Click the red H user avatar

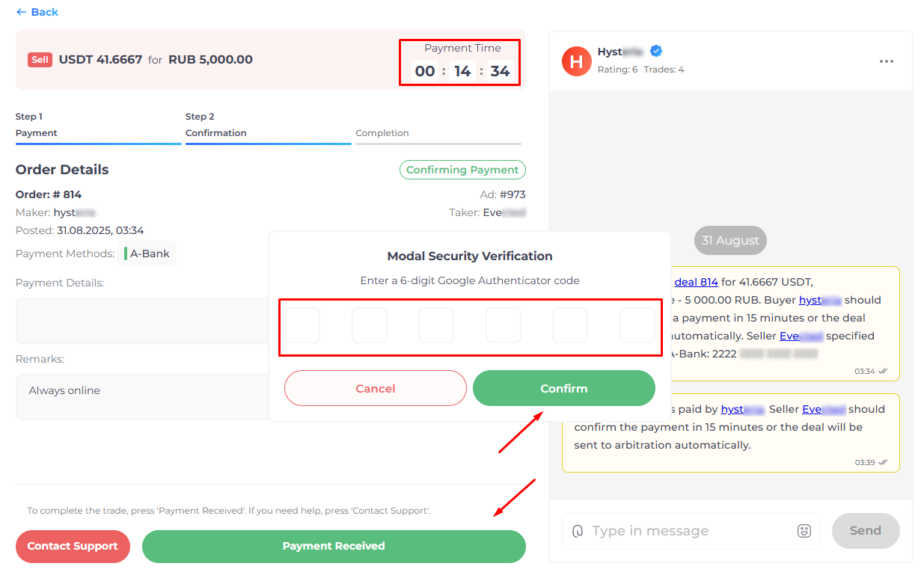pyautogui.click(x=576, y=61)
